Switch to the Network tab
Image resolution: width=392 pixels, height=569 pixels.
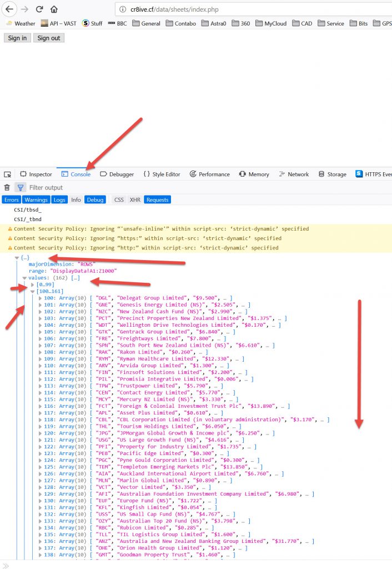(x=293, y=174)
